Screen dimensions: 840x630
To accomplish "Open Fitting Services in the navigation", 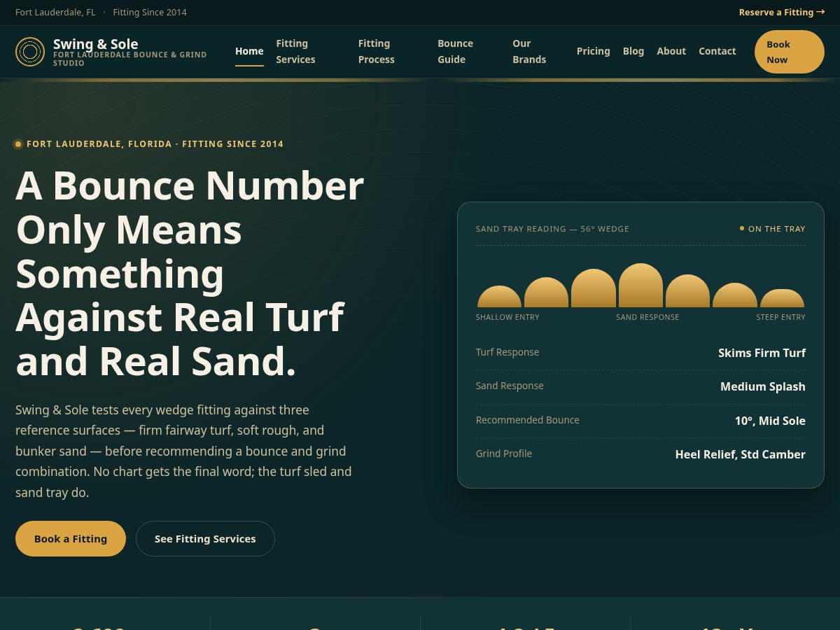I will pos(295,52).
